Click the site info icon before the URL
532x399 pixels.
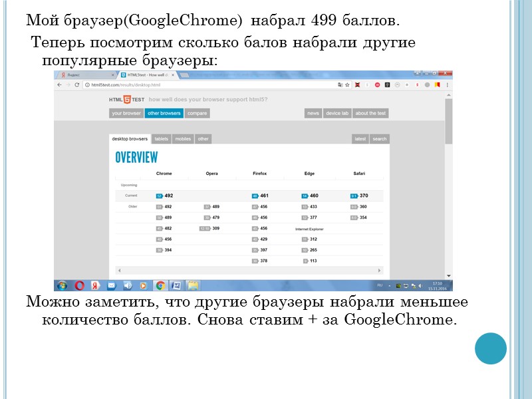pyautogui.click(x=87, y=85)
